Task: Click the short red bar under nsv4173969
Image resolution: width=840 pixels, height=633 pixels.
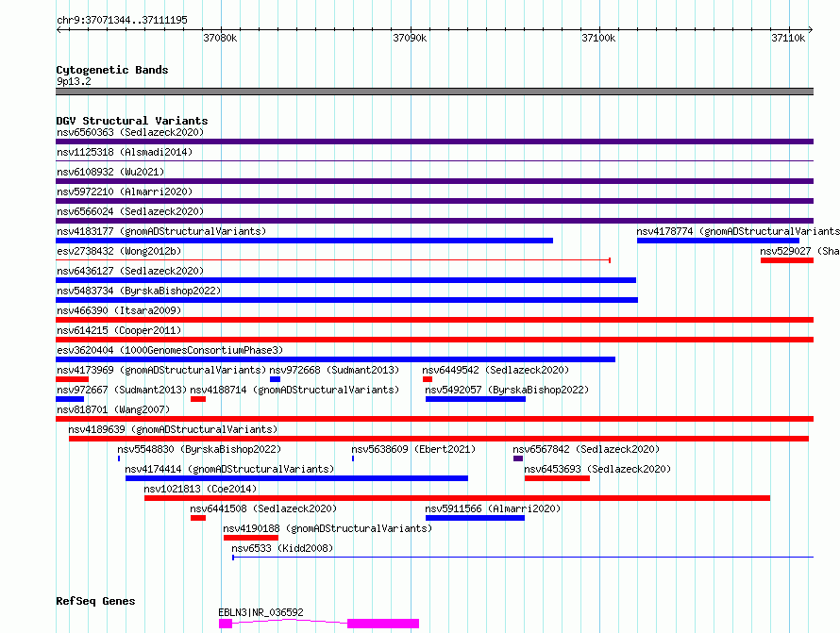Action: (x=73, y=379)
